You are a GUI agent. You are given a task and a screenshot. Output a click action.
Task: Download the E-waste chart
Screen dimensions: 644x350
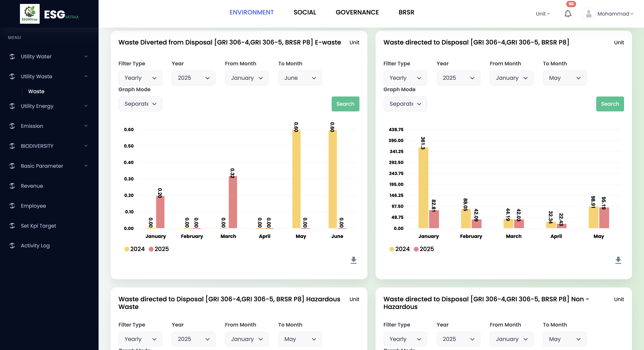pyautogui.click(x=354, y=260)
